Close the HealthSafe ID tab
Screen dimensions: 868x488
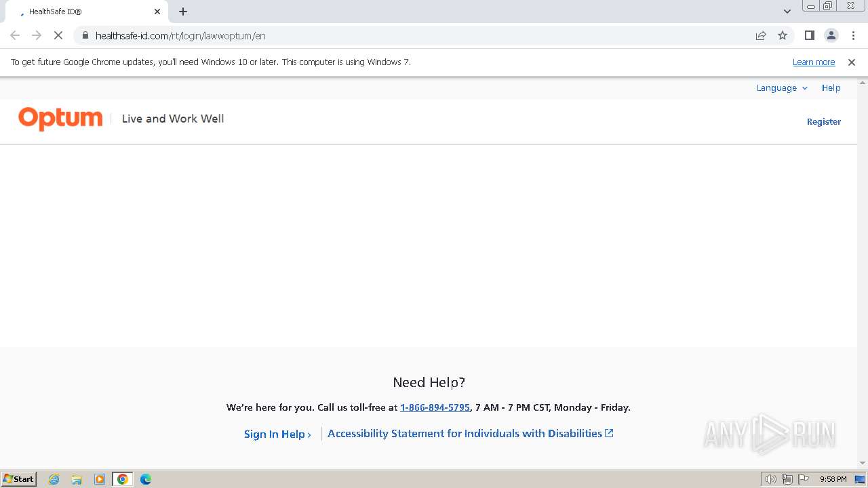pyautogui.click(x=157, y=12)
